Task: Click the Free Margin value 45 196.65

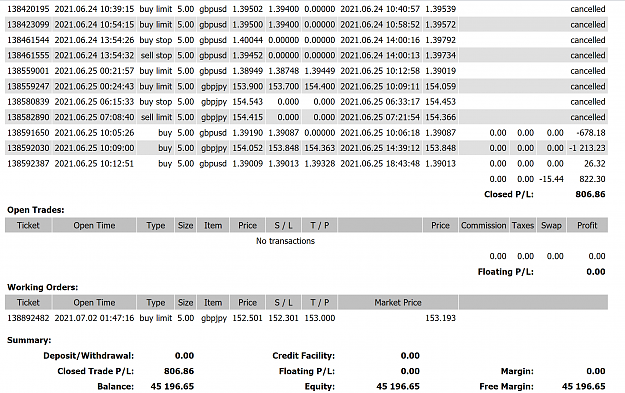Action: (584, 387)
